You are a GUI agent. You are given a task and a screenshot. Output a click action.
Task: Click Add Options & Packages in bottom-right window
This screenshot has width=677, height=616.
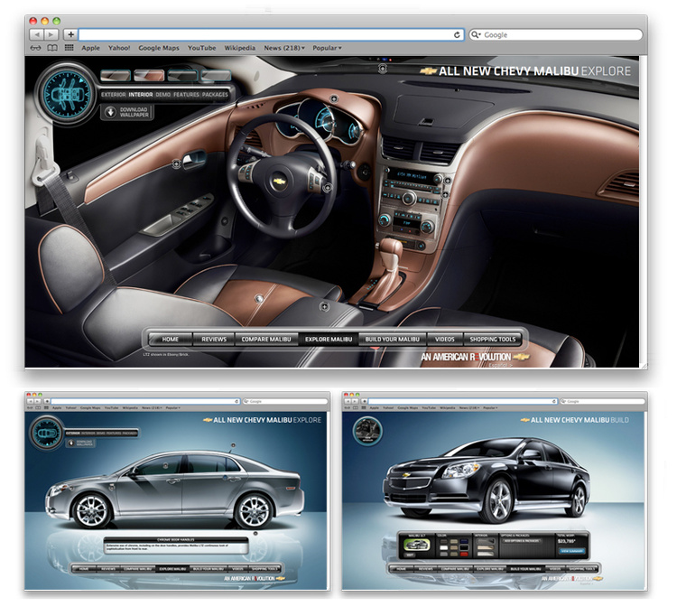pyautogui.click(x=522, y=541)
